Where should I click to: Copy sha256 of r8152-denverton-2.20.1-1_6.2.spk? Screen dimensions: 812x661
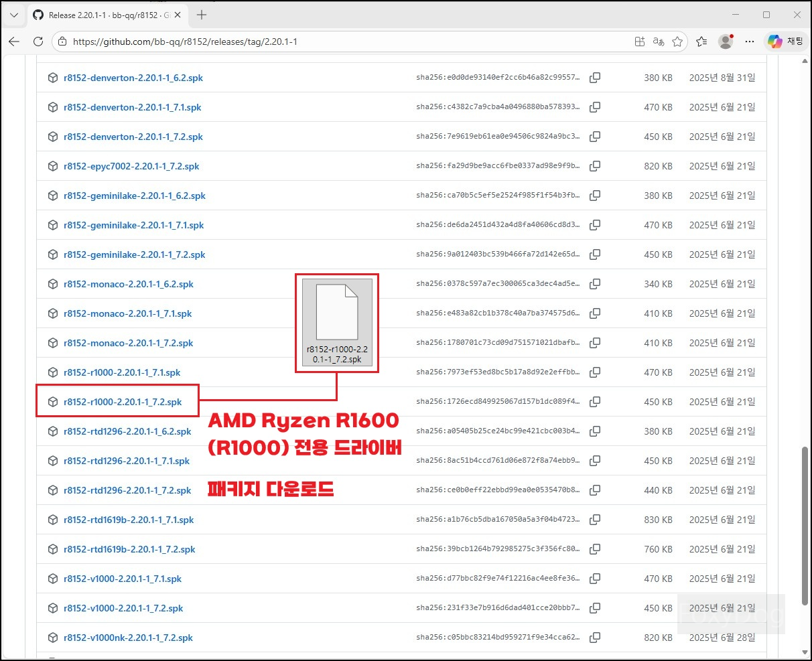tap(594, 78)
